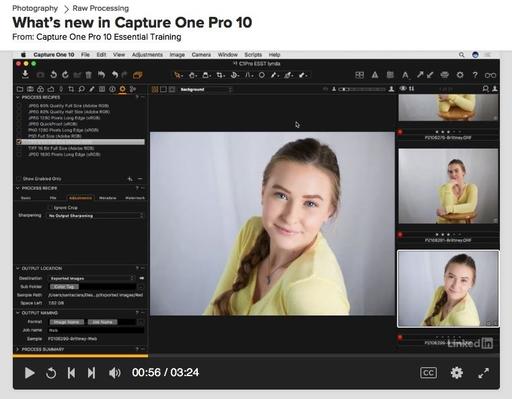
Task: Select the circular spot removal tool
Action: (x=262, y=75)
